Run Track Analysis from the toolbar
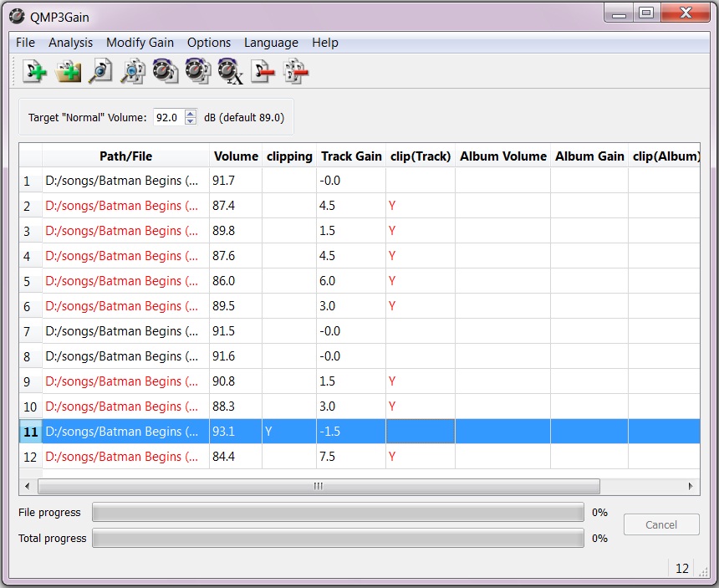 99,72
